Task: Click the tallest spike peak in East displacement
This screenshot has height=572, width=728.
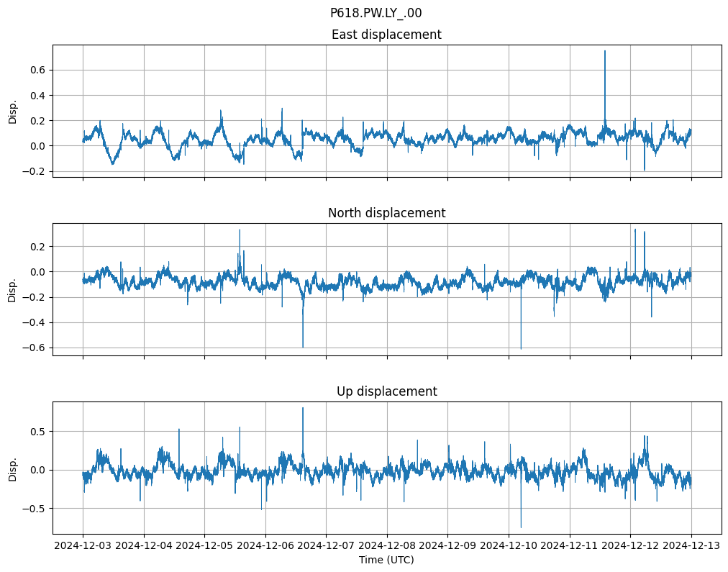Action: coord(604,51)
